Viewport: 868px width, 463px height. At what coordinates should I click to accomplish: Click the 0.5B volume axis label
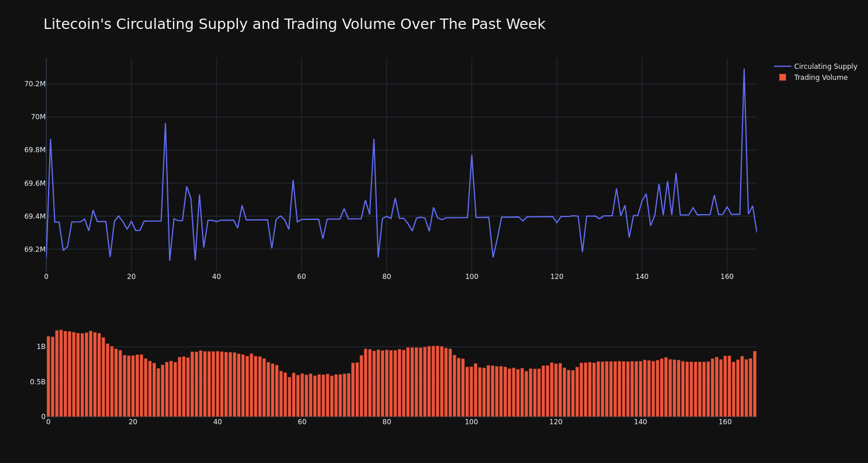(x=38, y=382)
